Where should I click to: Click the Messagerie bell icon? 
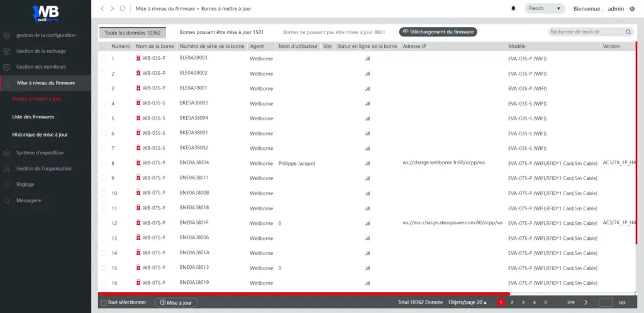click(x=6, y=201)
